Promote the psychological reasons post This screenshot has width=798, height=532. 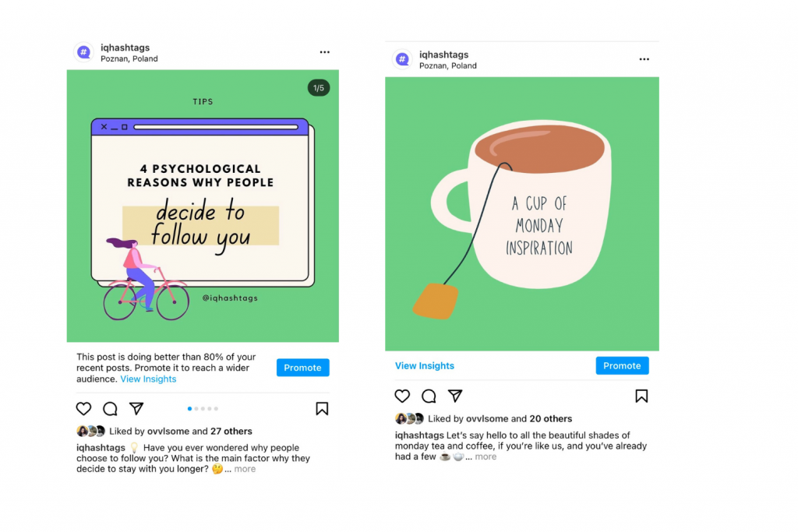[x=302, y=367]
